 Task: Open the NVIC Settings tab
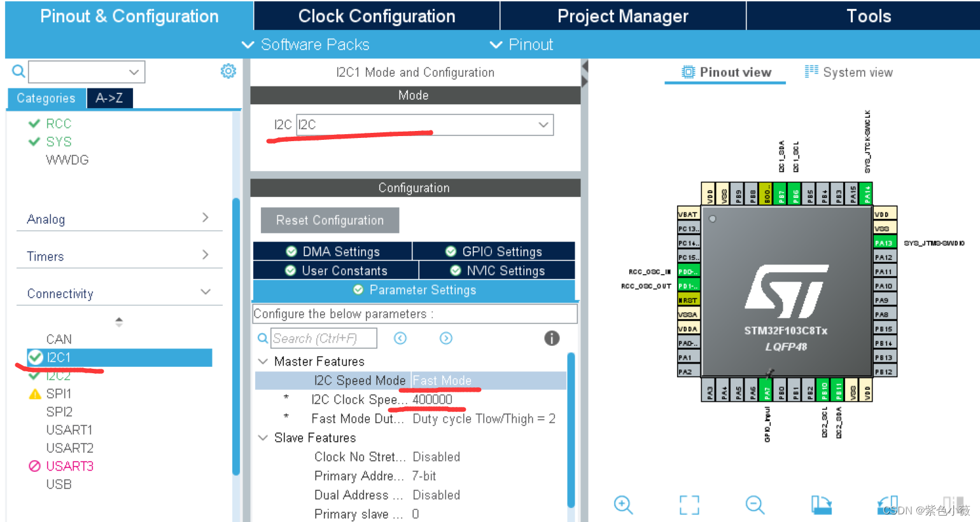pyautogui.click(x=497, y=270)
